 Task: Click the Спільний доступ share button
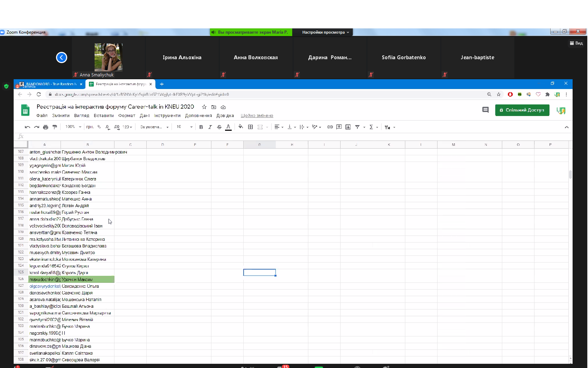(522, 110)
